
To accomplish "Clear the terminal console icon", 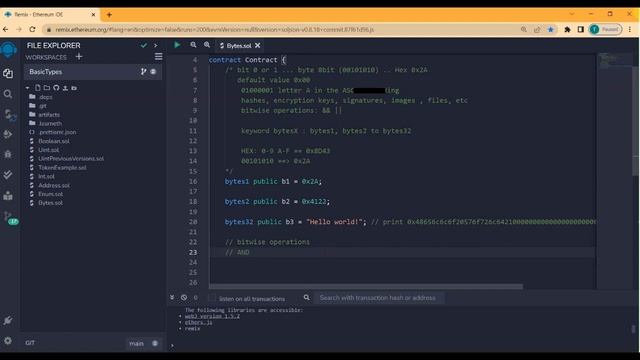I will pos(184,298).
